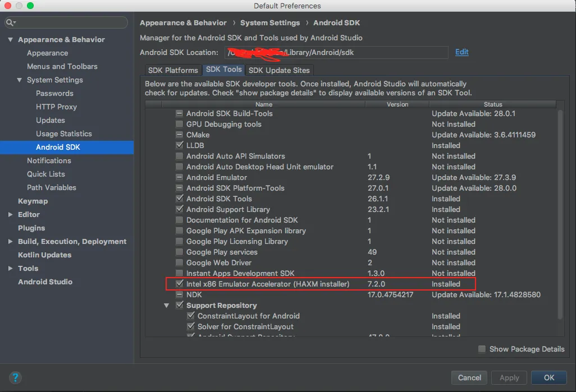Click the Cancel button
576x392 pixels.
pos(469,377)
